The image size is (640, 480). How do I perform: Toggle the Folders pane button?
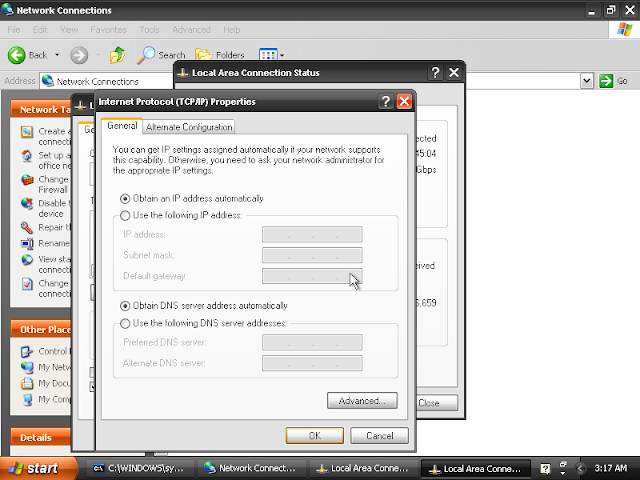[220, 55]
